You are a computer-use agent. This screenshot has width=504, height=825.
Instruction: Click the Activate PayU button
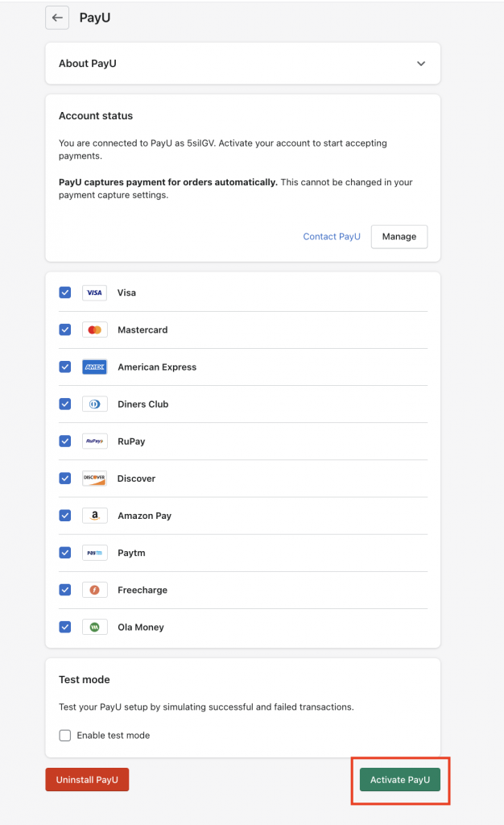point(400,780)
